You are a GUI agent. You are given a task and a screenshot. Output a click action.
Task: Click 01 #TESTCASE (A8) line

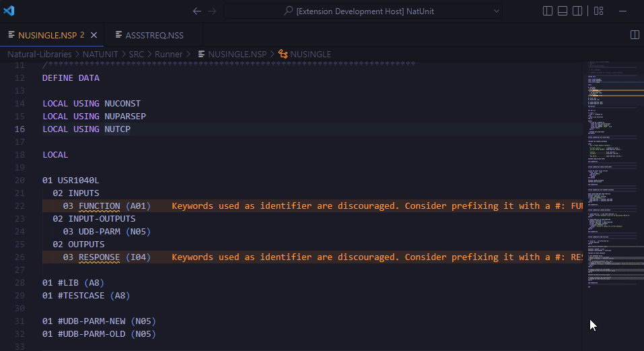pyautogui.click(x=86, y=296)
